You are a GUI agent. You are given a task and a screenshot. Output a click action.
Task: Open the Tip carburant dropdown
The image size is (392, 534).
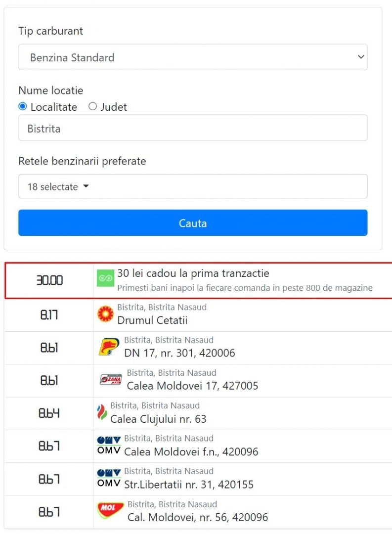coord(193,57)
